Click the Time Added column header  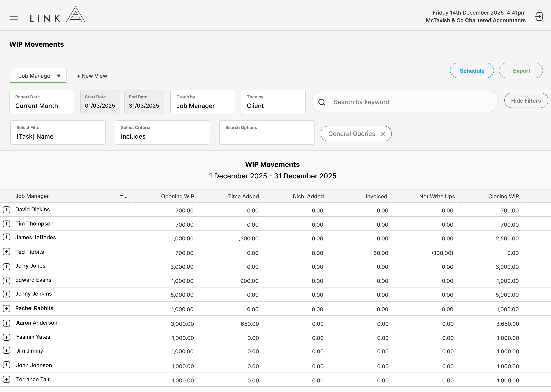[243, 197]
